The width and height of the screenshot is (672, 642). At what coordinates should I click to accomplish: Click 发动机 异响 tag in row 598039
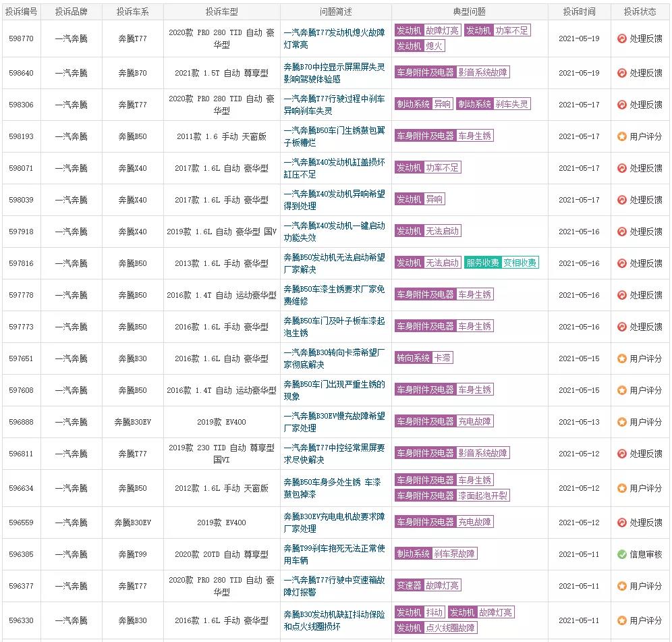tap(420, 199)
